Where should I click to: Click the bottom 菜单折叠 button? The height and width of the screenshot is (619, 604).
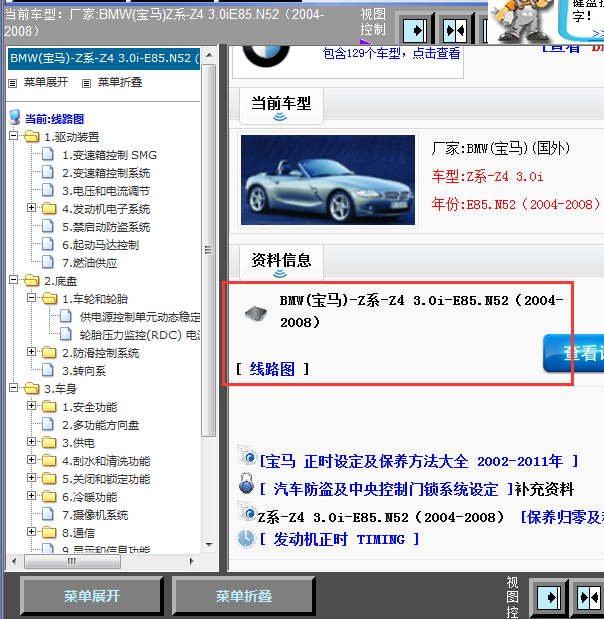(244, 596)
